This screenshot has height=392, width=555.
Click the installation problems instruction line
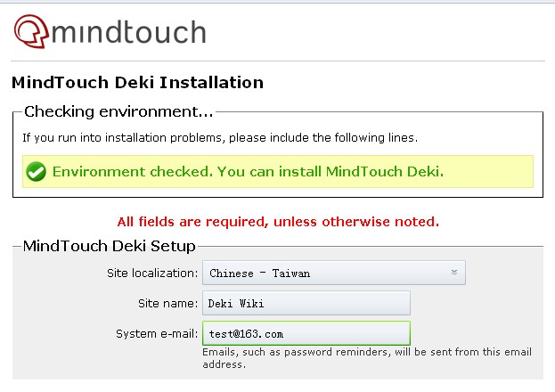(x=220, y=137)
